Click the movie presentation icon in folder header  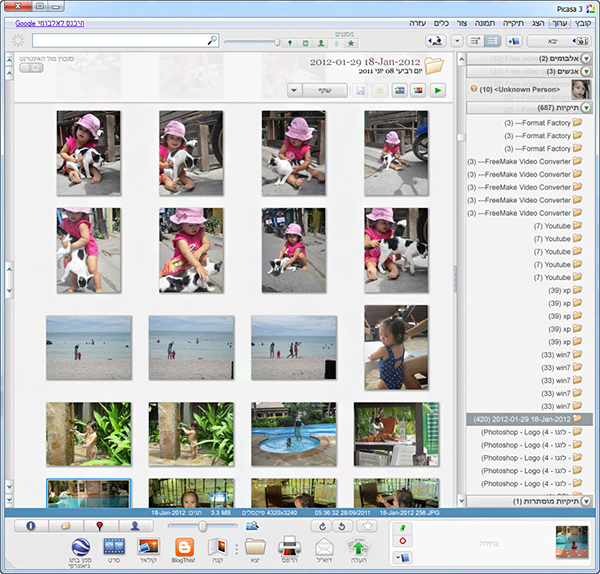(399, 91)
